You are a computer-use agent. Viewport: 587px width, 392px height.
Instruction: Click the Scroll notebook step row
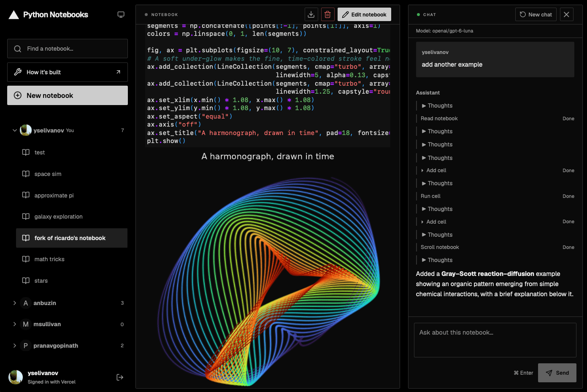(x=495, y=247)
